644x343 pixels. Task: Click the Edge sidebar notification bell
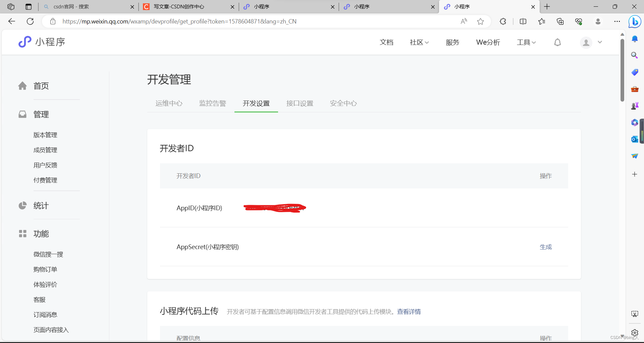click(635, 39)
